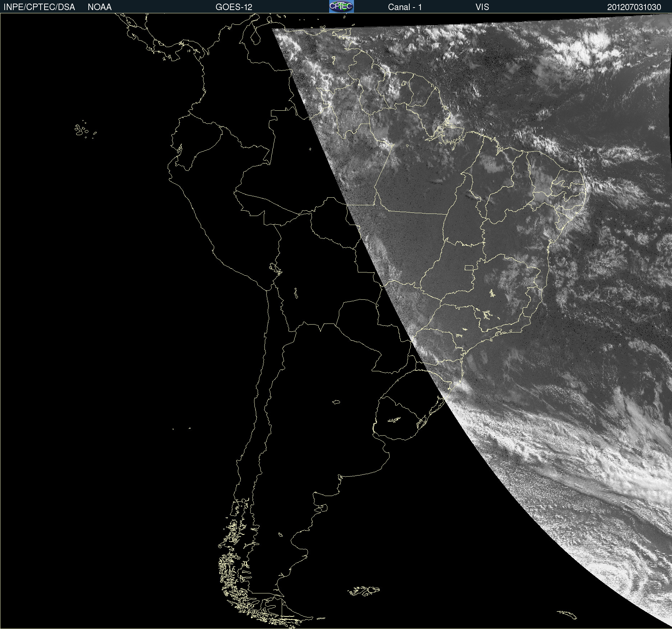Click the Canal - 1 label
The height and width of the screenshot is (629, 672).
[405, 7]
